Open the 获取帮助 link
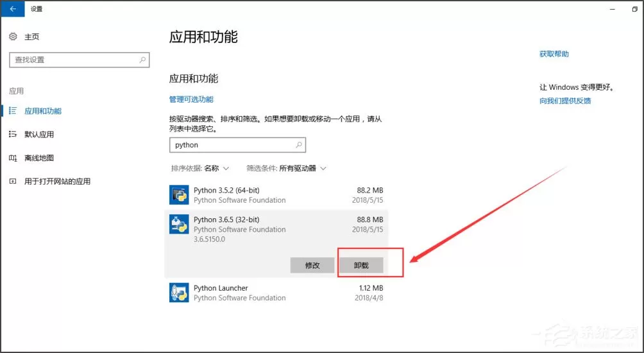This screenshot has width=644, height=353. [x=554, y=54]
